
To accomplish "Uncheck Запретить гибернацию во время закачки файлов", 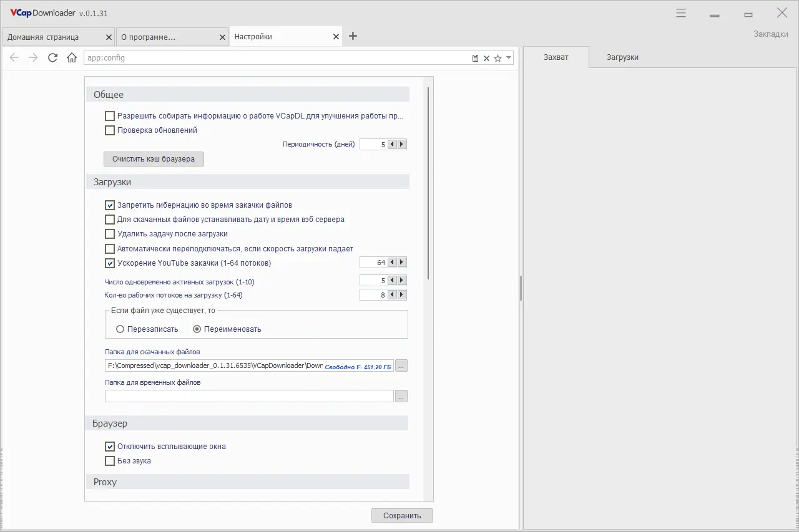I will [110, 205].
